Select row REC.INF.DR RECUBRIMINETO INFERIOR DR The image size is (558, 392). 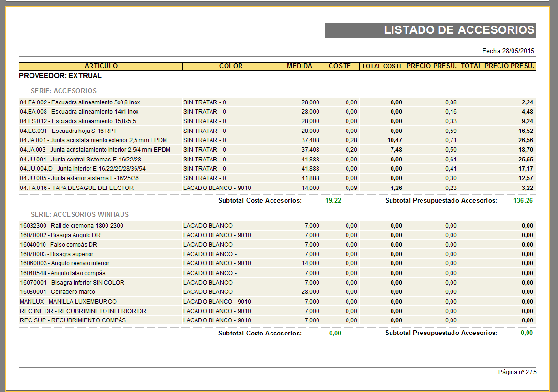pos(277,311)
